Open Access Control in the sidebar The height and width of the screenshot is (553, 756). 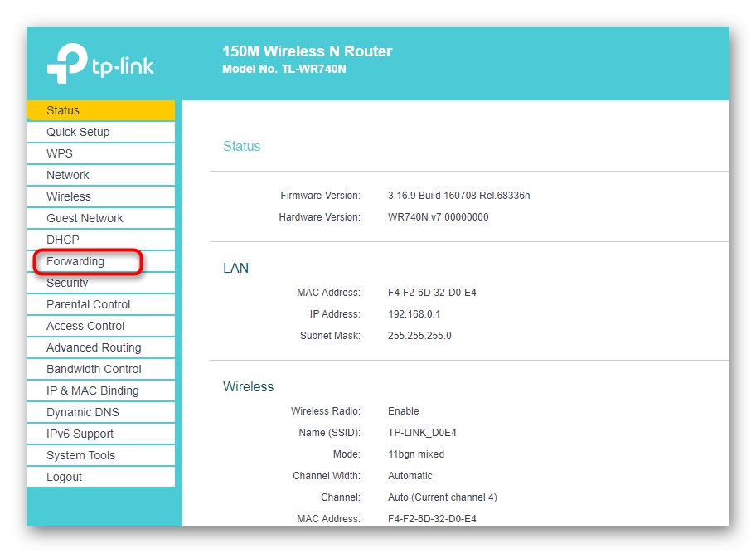tap(101, 326)
